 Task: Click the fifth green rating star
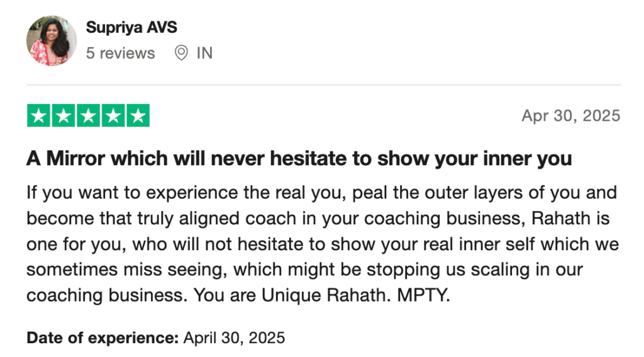(137, 116)
